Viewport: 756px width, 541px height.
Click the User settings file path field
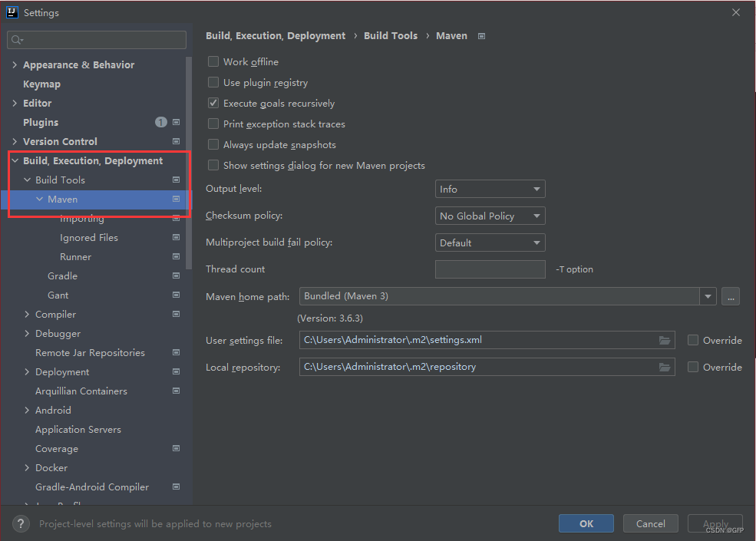[487, 341]
